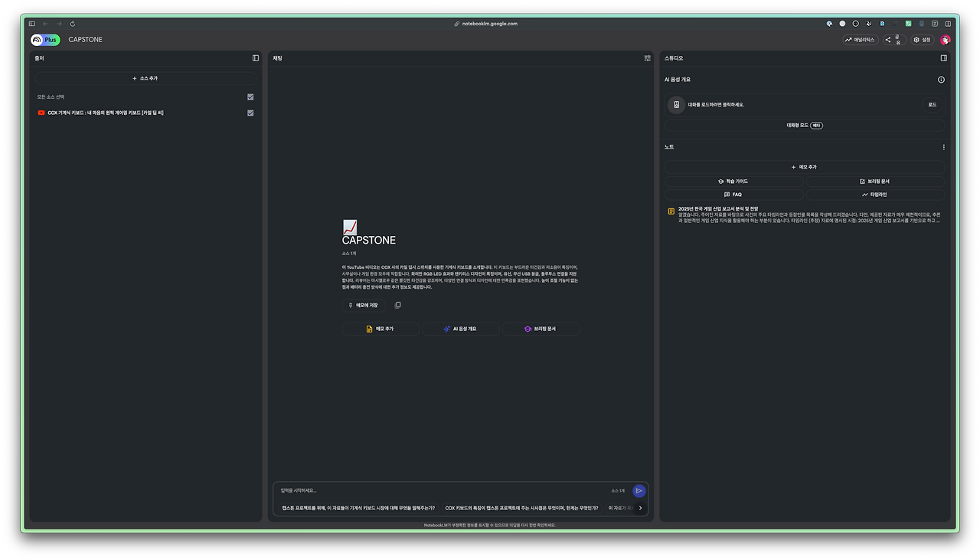This screenshot has height=560, width=980.
Task: Click the CAPSTONE chart emoji icon
Action: (x=349, y=227)
